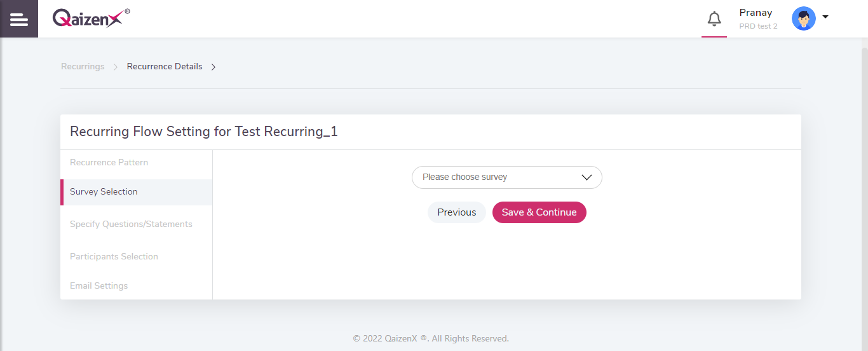Image resolution: width=868 pixels, height=351 pixels.
Task: Click the chevron after the Recurrings breadcrumb
Action: click(116, 67)
